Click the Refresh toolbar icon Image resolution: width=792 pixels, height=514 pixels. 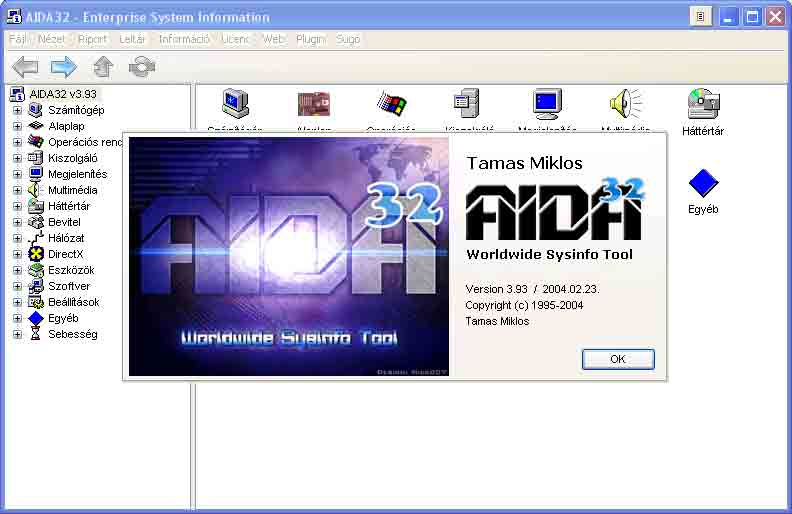(x=142, y=67)
